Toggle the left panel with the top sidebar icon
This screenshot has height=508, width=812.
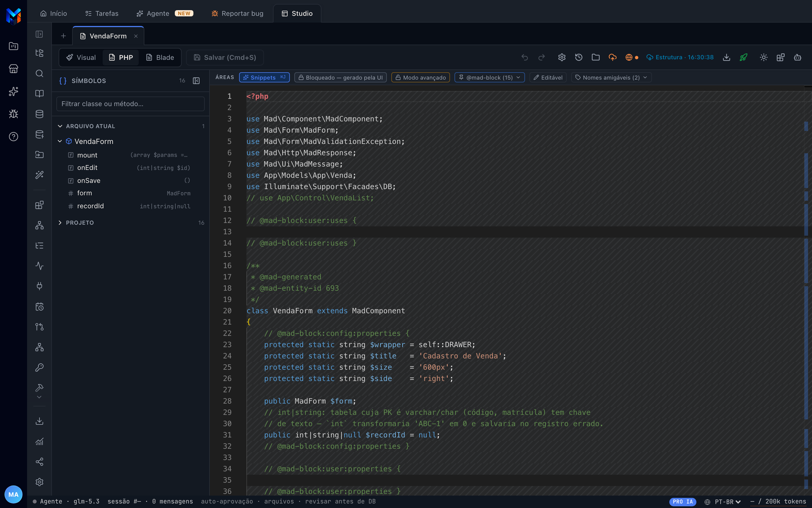click(x=39, y=34)
